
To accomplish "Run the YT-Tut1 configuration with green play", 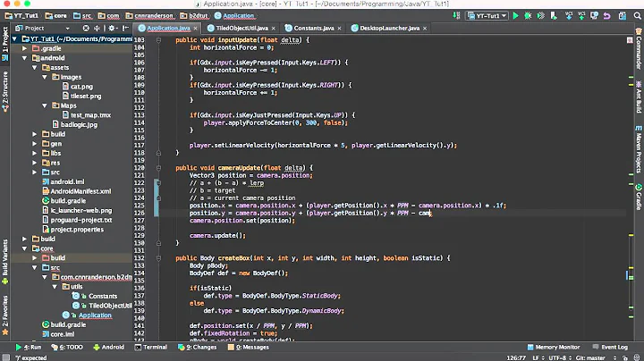I will pos(515,15).
